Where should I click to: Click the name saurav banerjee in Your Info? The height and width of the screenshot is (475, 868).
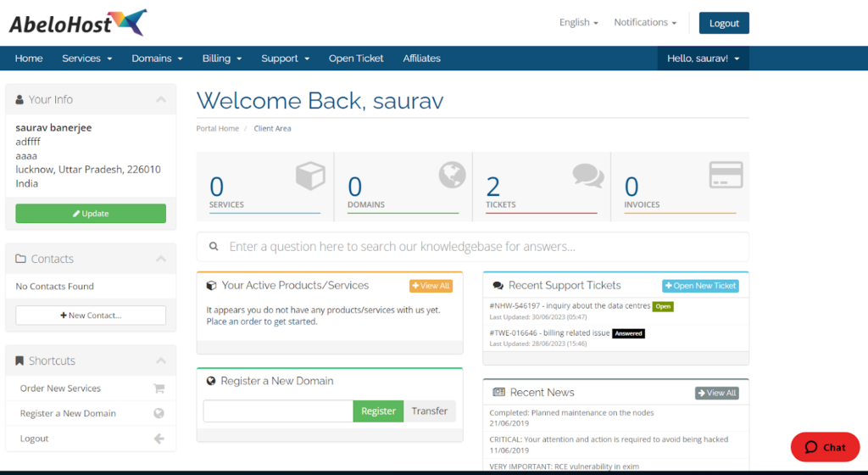click(x=53, y=127)
